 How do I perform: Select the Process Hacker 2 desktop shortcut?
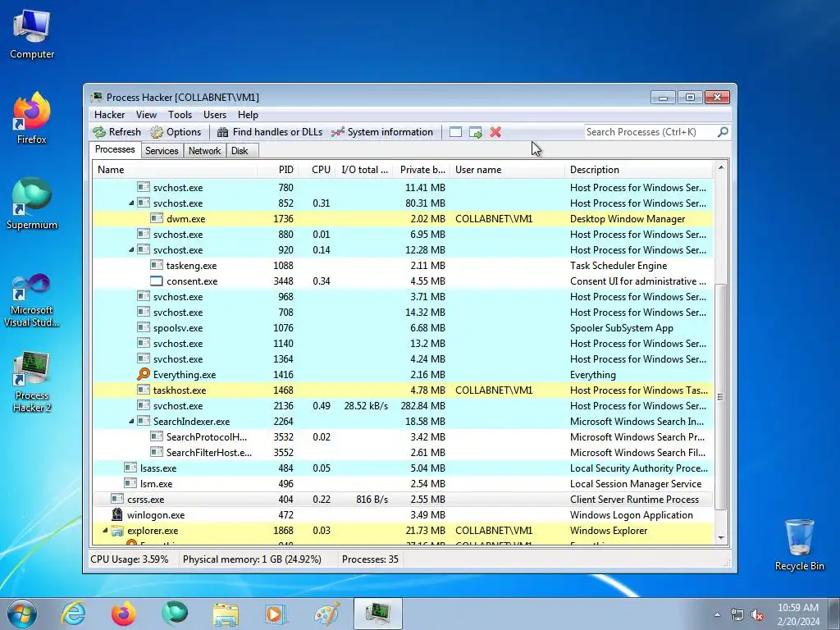tap(32, 382)
